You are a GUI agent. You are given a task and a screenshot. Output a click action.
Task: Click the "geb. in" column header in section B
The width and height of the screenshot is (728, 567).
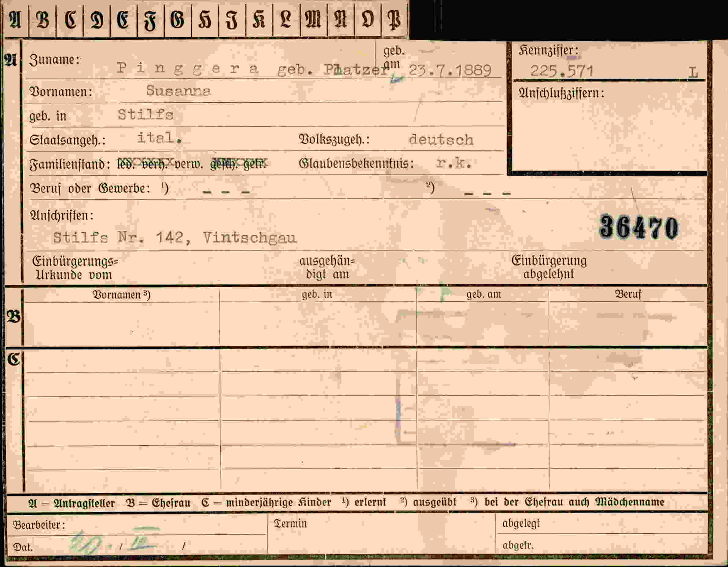pos(317,294)
